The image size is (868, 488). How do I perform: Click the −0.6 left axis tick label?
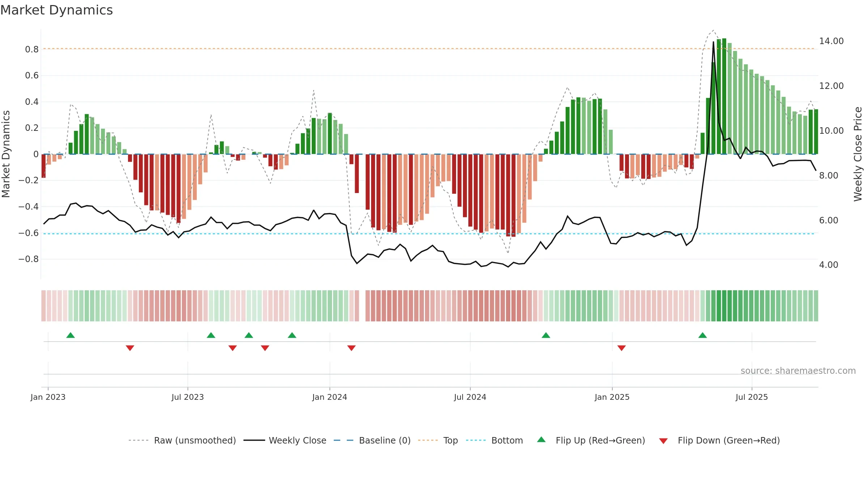click(29, 233)
